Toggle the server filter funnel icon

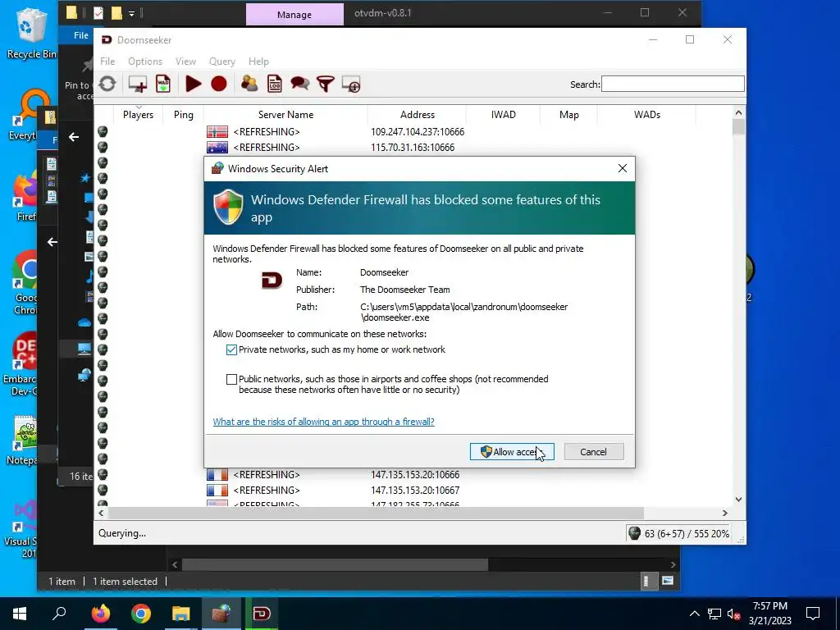pos(325,84)
